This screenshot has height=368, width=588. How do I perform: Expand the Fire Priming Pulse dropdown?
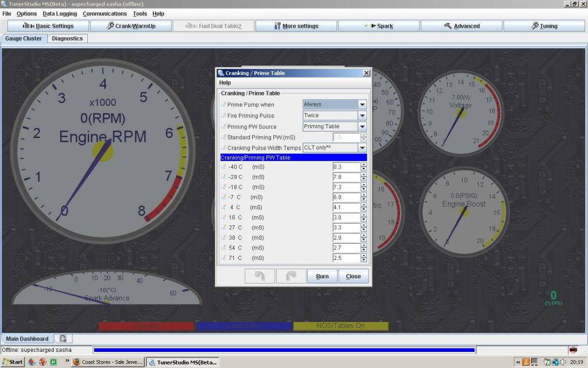point(362,116)
